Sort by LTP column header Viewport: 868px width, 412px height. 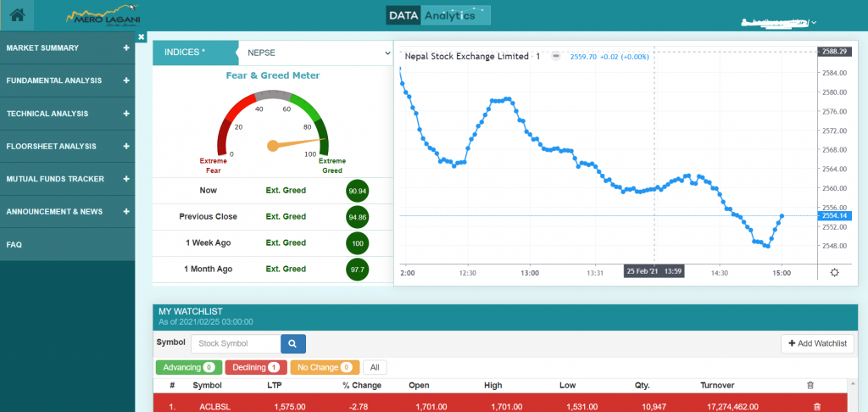pos(275,386)
